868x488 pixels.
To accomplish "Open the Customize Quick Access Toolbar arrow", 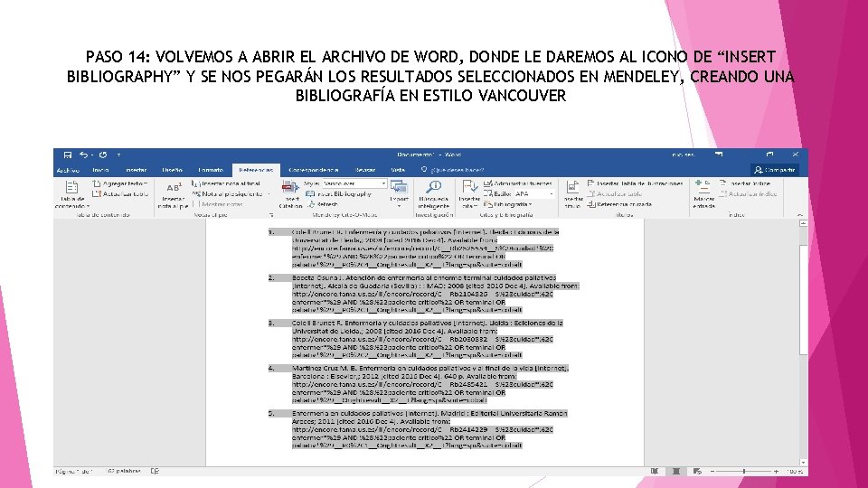I will [x=118, y=155].
